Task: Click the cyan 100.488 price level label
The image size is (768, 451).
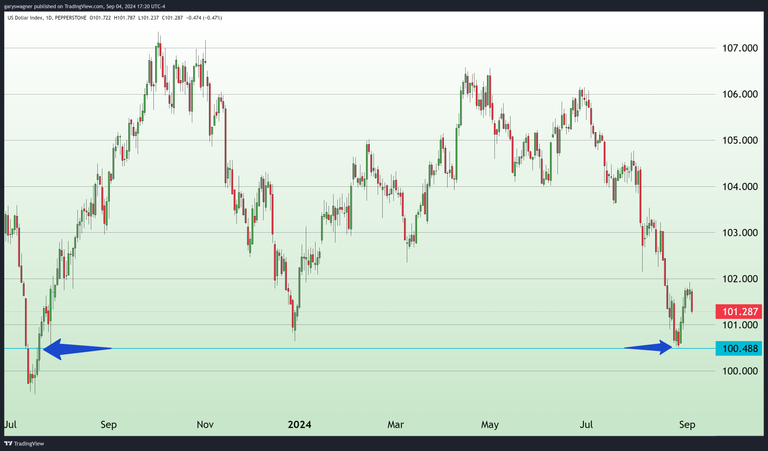Action: (x=739, y=348)
